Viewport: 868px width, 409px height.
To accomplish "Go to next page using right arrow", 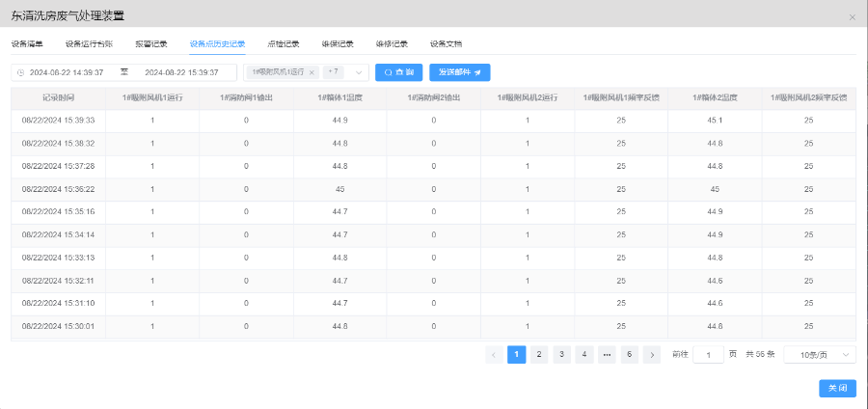I will pos(652,355).
